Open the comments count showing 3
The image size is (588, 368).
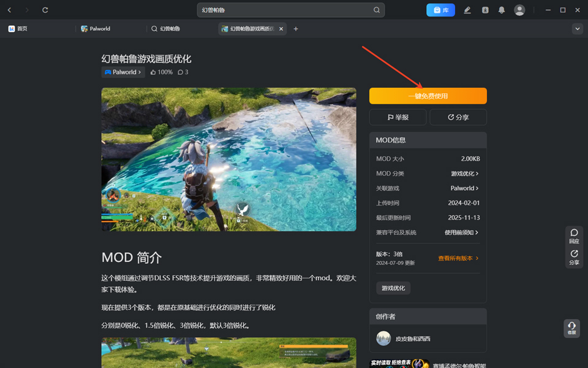click(183, 72)
